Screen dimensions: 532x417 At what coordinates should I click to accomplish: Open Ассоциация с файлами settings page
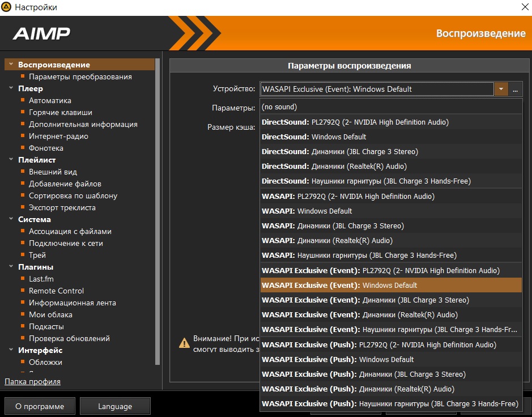click(70, 231)
